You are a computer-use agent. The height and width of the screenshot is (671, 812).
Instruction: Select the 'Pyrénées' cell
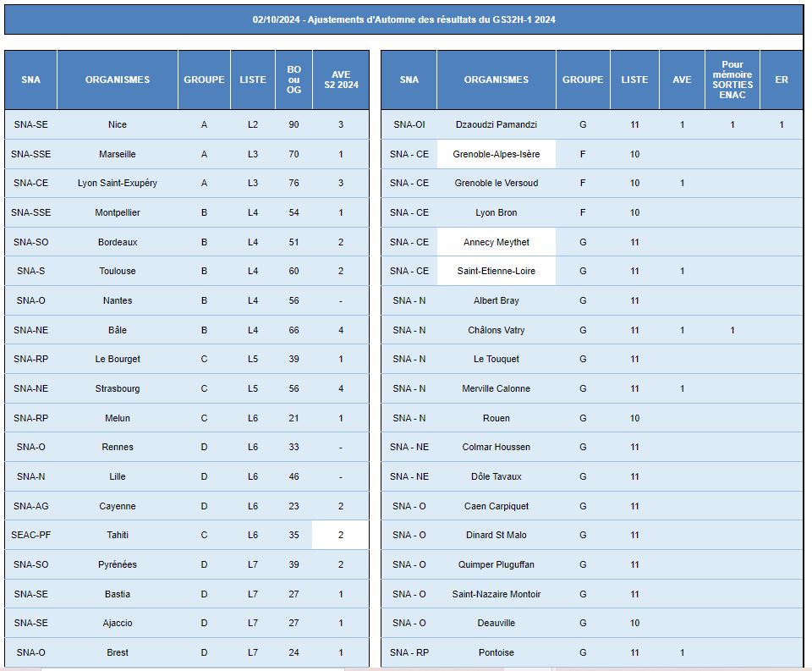118,564
